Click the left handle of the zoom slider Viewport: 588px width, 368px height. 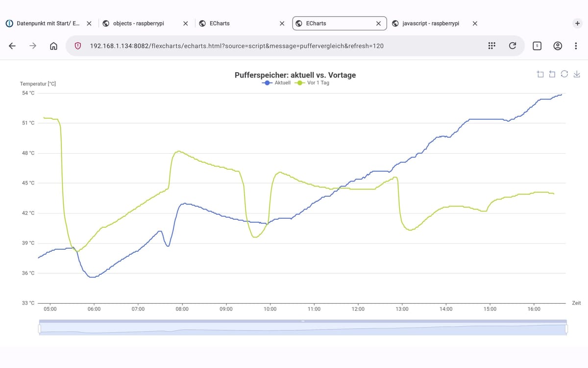[x=40, y=329]
